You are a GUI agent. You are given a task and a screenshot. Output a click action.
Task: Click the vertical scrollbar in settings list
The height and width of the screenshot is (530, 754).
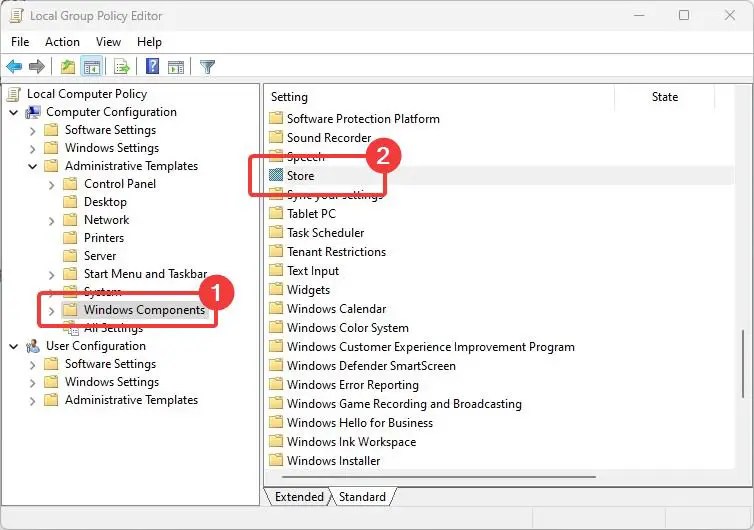(743, 364)
